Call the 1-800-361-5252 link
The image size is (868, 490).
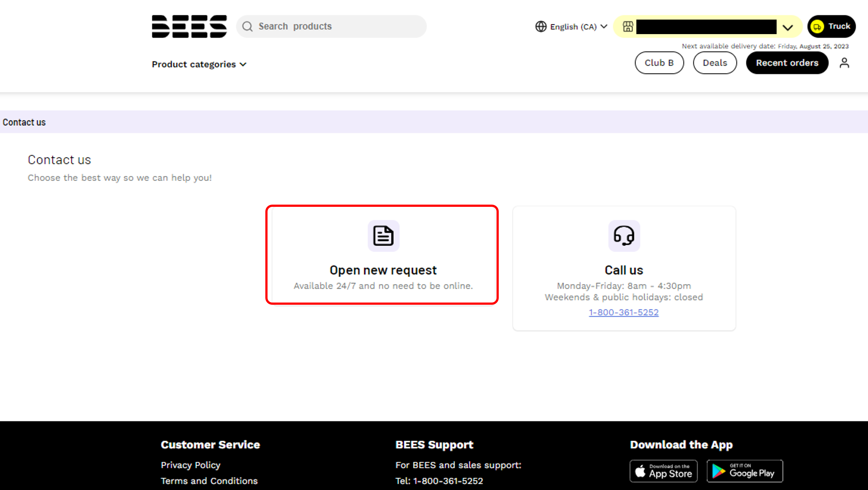pos(624,312)
